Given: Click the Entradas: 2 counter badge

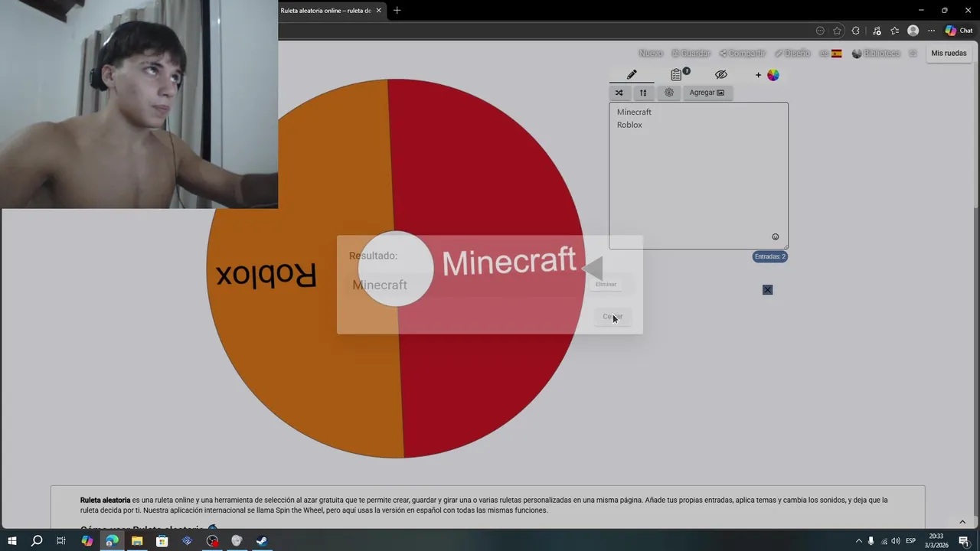Looking at the screenshot, I should (769, 256).
